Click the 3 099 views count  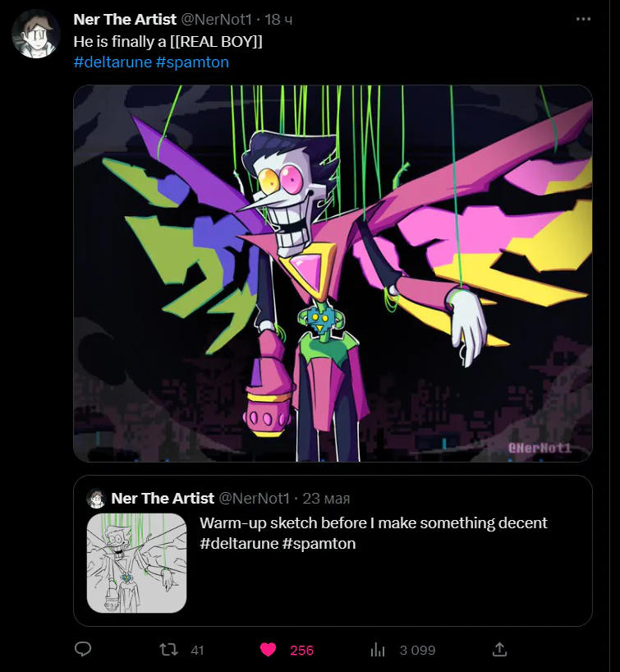click(417, 650)
